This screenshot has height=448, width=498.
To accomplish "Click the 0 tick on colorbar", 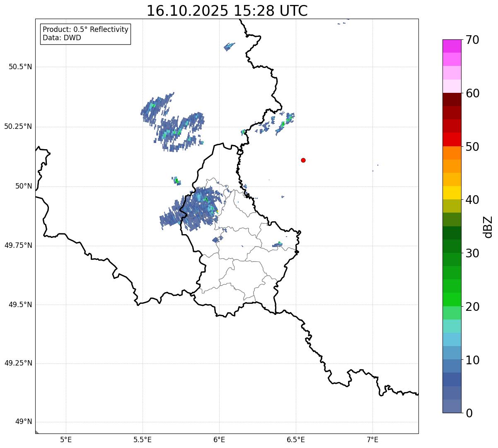I will [x=469, y=413].
